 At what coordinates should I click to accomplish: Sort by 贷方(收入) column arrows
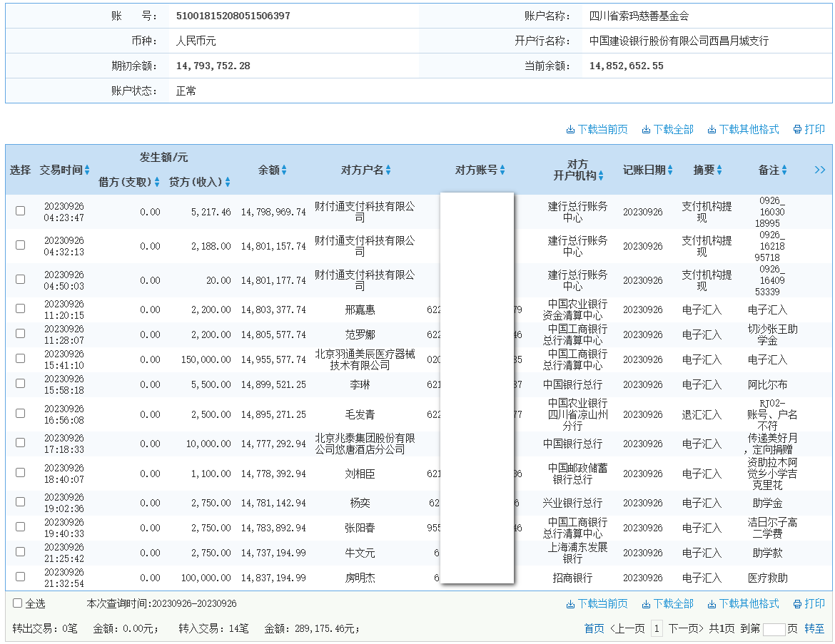click(228, 182)
